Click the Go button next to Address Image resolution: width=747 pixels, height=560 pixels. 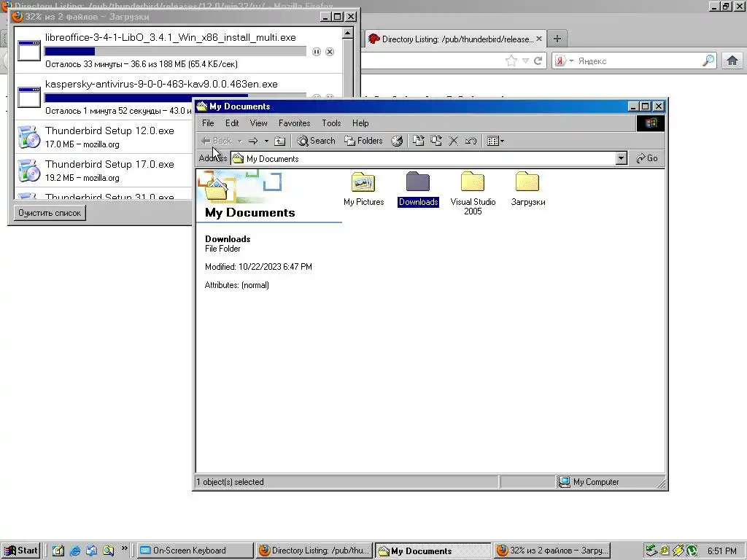[647, 158]
